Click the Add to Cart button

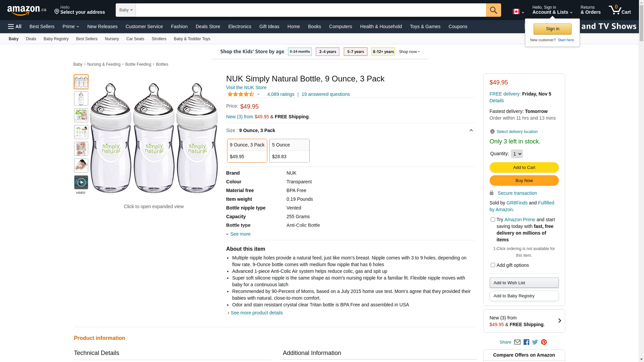tap(524, 167)
